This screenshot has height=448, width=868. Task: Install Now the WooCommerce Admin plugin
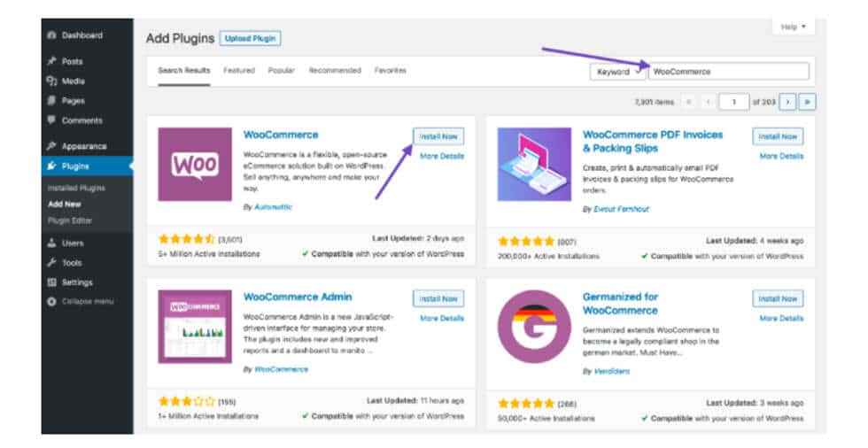(x=438, y=298)
